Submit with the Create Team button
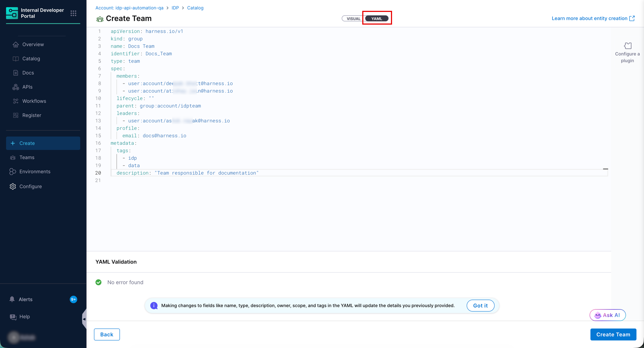Viewport: 644px width, 348px height. click(613, 335)
